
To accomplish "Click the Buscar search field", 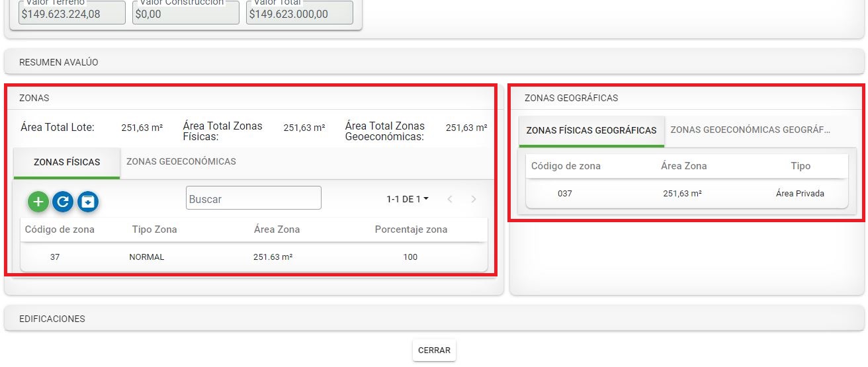I will click(253, 198).
